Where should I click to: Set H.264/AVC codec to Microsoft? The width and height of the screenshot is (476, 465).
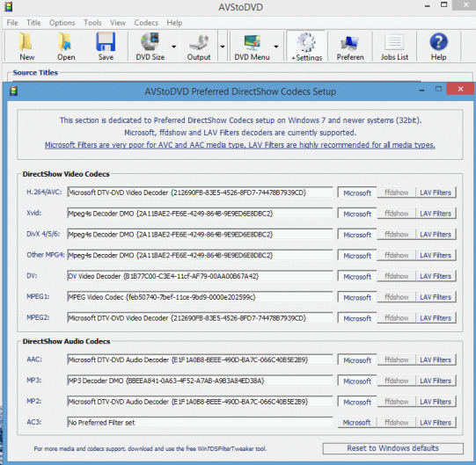[x=357, y=193]
